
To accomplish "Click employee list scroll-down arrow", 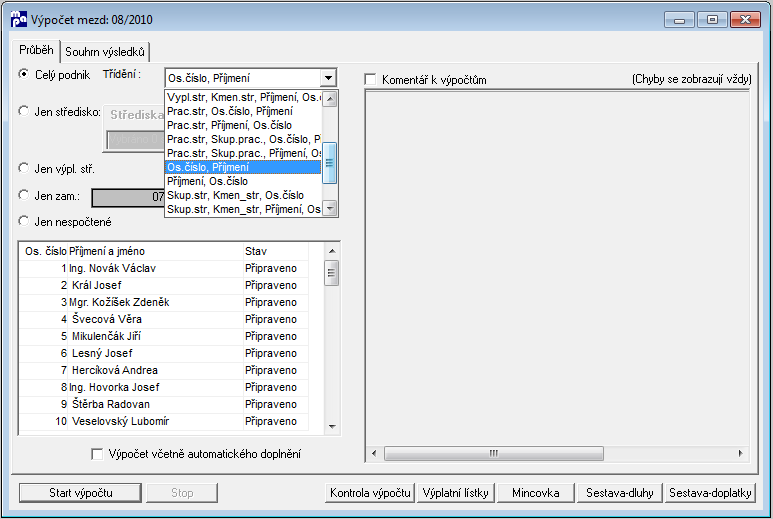I will click(332, 427).
